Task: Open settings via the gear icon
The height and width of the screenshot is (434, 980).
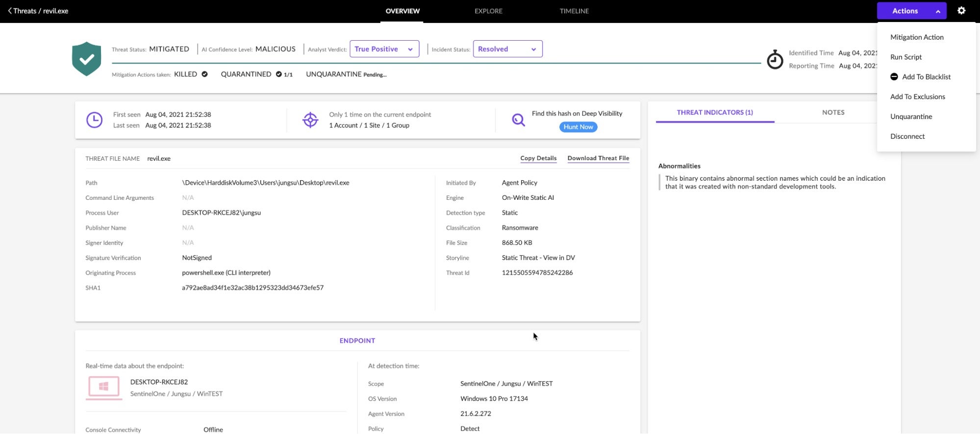Action: click(961, 11)
